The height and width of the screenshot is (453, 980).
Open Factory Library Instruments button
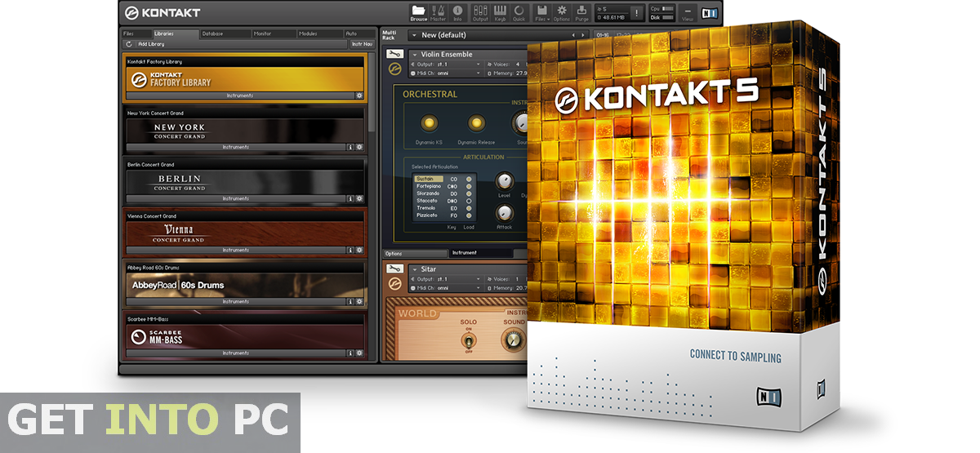tap(239, 95)
